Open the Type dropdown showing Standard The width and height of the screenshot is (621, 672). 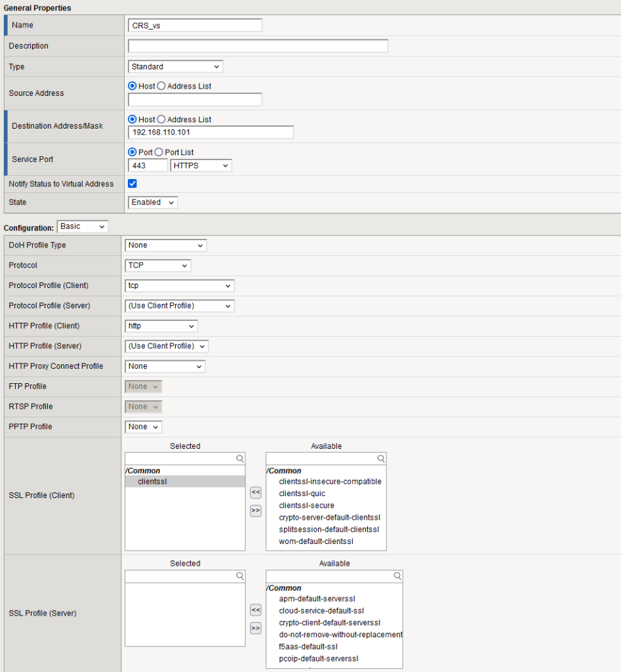click(175, 66)
